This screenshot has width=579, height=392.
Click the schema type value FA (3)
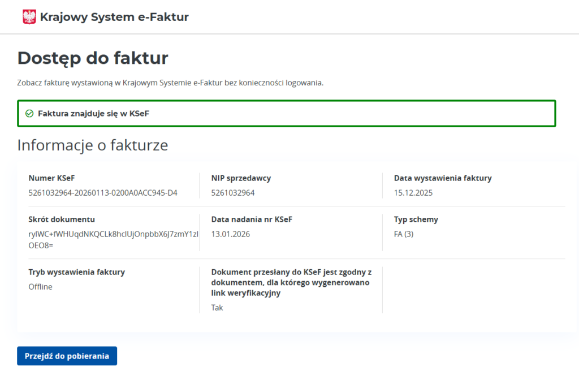pos(404,234)
